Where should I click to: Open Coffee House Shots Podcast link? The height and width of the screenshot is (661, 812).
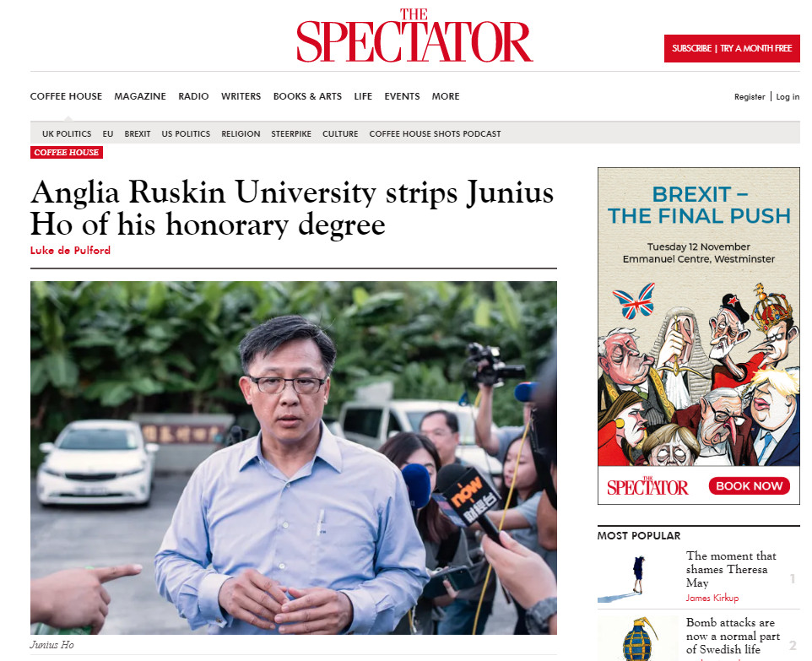pos(435,134)
